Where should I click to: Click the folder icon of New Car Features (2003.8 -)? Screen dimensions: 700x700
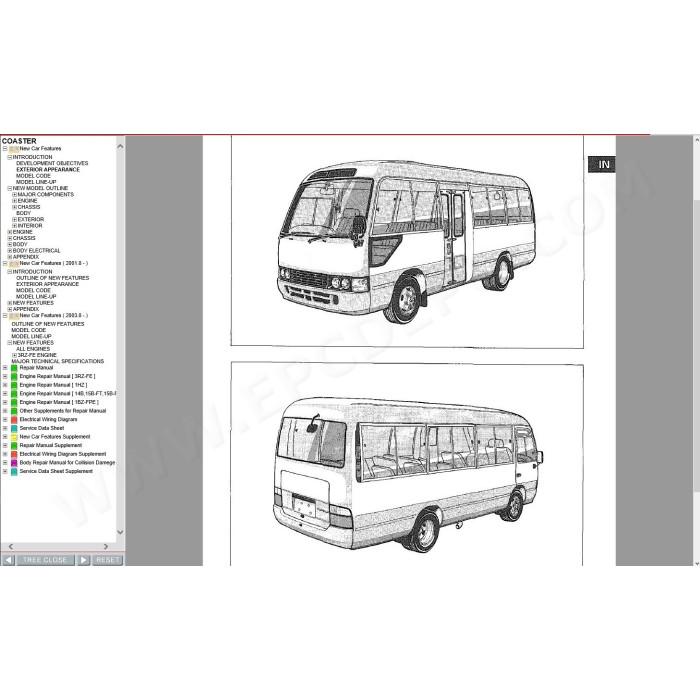tap(14, 317)
